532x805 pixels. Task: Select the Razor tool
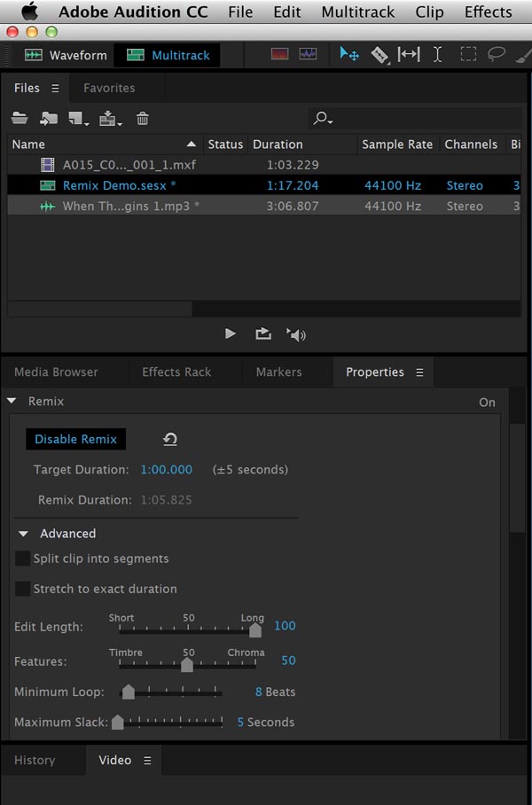click(379, 54)
